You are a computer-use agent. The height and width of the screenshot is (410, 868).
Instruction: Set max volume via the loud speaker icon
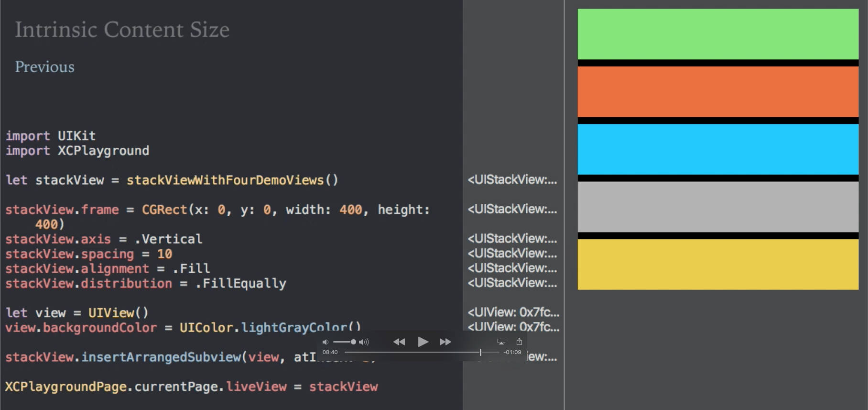364,342
